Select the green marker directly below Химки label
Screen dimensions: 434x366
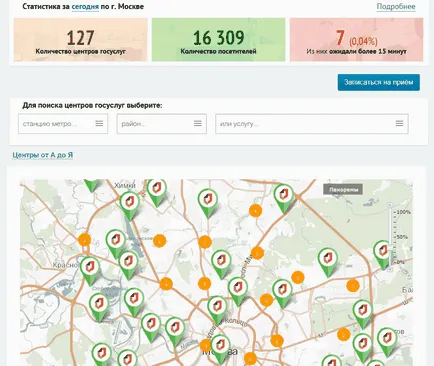pos(130,206)
